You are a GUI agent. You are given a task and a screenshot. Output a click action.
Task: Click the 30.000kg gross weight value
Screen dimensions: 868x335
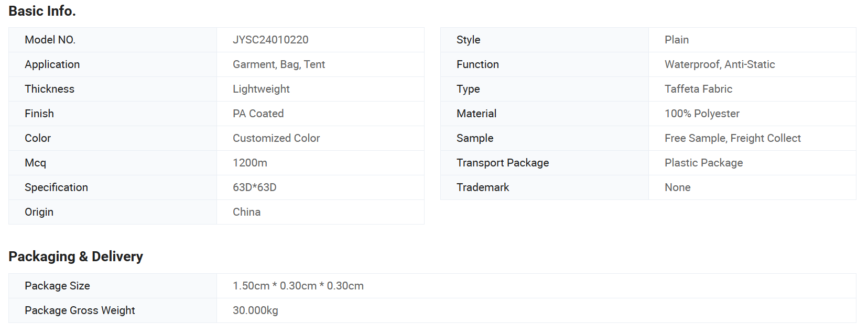pos(255,310)
